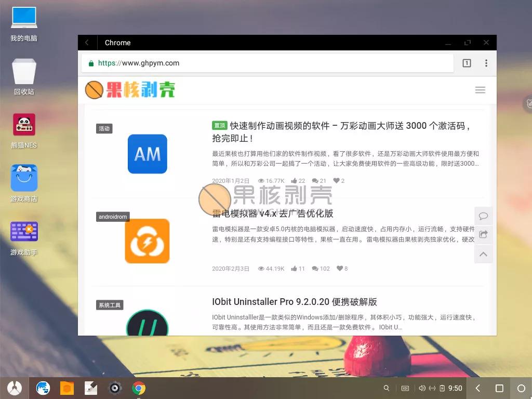Open the launcher at the taskbar's left end

click(x=15, y=388)
